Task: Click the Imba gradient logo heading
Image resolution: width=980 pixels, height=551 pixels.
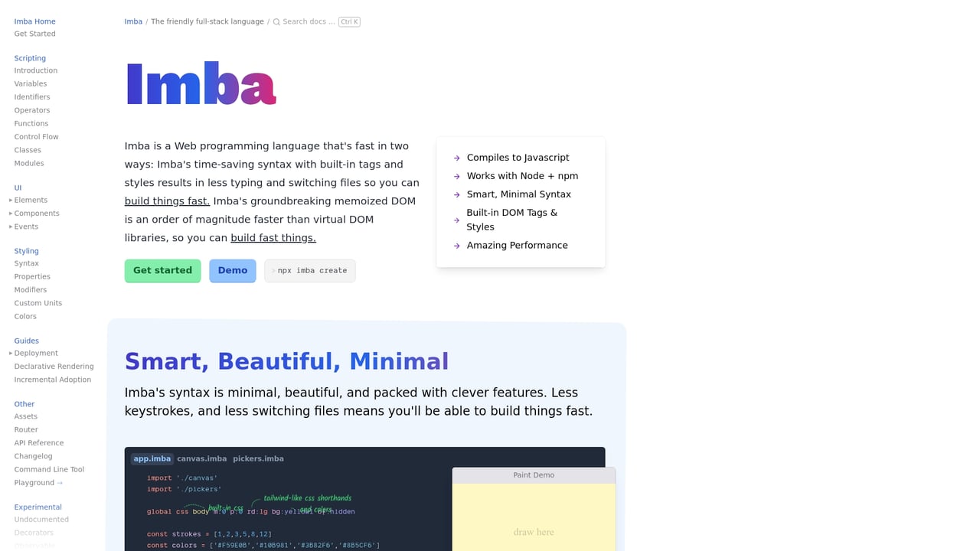Action: pyautogui.click(x=201, y=84)
